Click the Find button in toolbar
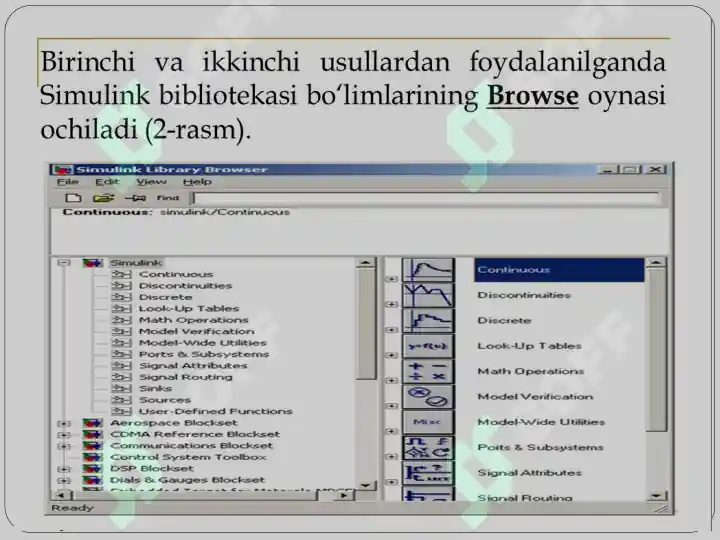 tap(168, 198)
